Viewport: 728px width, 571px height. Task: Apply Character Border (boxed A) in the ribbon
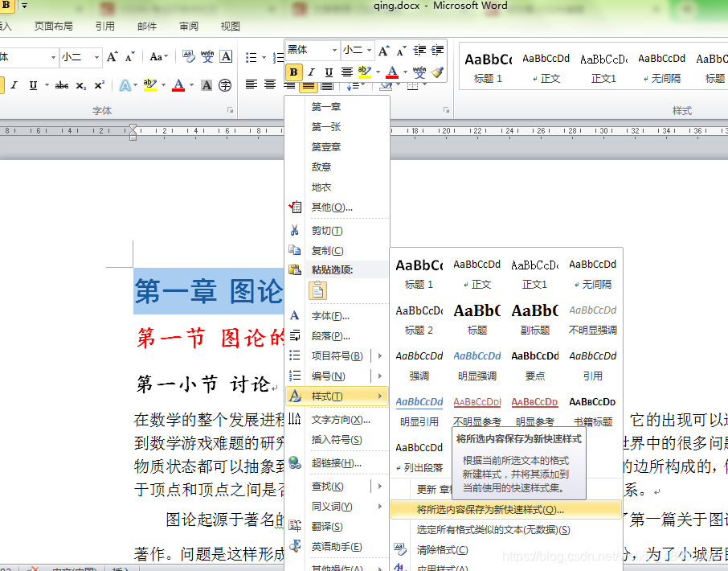(x=226, y=56)
